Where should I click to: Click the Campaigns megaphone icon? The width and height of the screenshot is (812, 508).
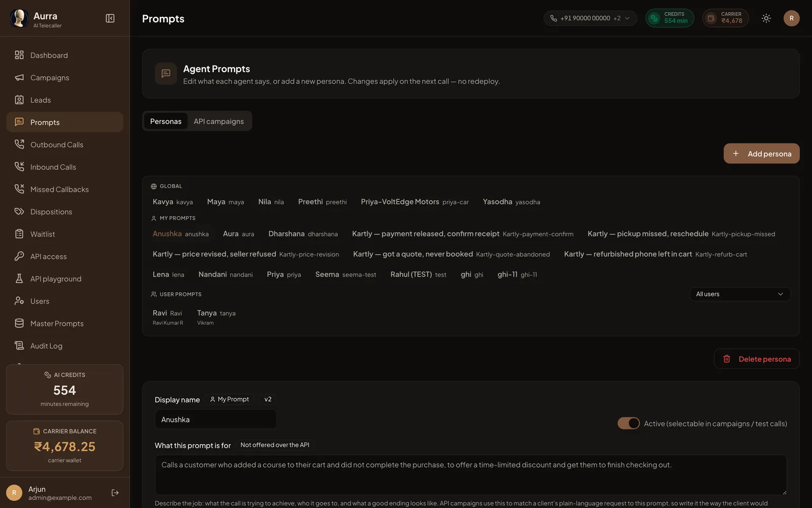(x=19, y=77)
